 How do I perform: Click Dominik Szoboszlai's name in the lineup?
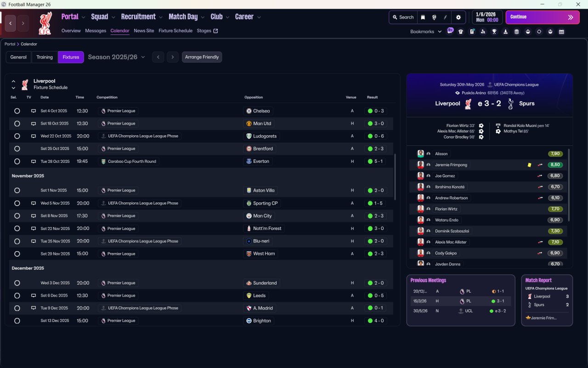pyautogui.click(x=452, y=231)
